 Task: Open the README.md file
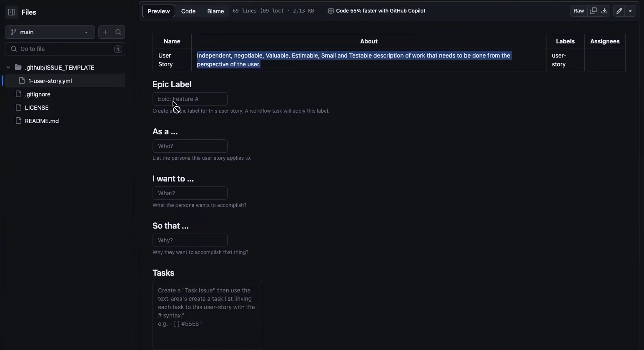(x=42, y=121)
